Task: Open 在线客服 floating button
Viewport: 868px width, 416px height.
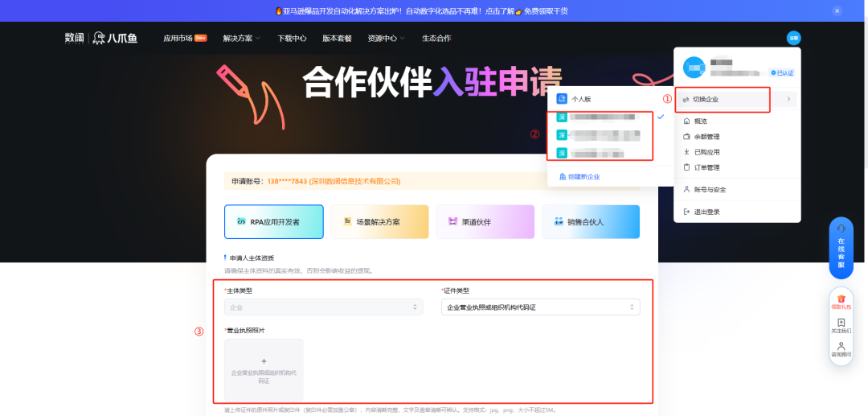Action: [841, 248]
